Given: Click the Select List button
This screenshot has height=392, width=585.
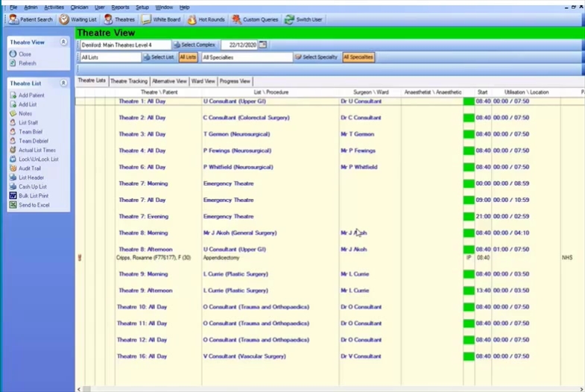Looking at the screenshot, I should pos(159,57).
